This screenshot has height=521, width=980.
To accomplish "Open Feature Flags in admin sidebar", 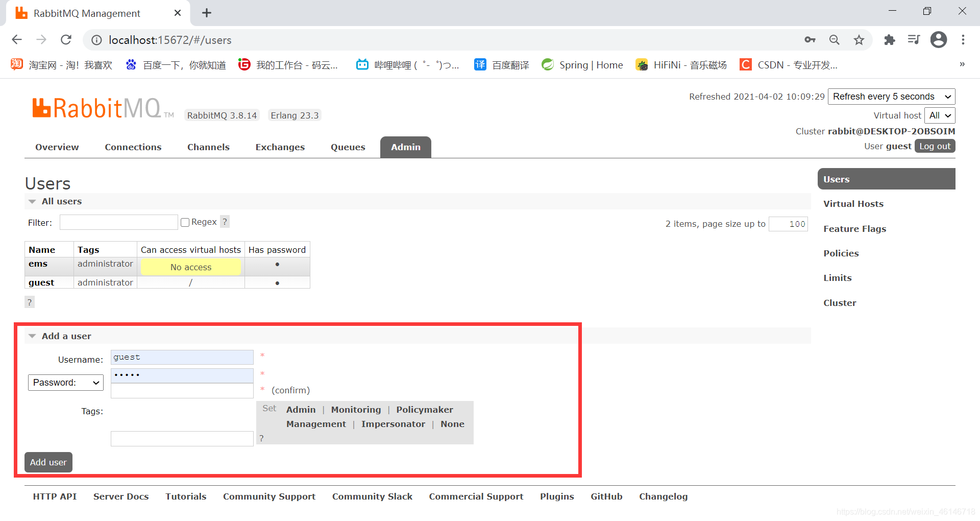I will (854, 229).
